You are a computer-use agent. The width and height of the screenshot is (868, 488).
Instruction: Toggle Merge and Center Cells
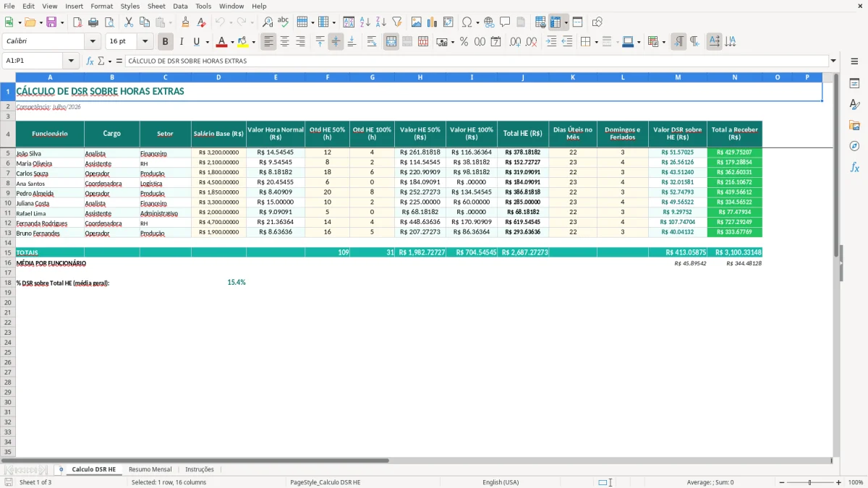tap(391, 42)
